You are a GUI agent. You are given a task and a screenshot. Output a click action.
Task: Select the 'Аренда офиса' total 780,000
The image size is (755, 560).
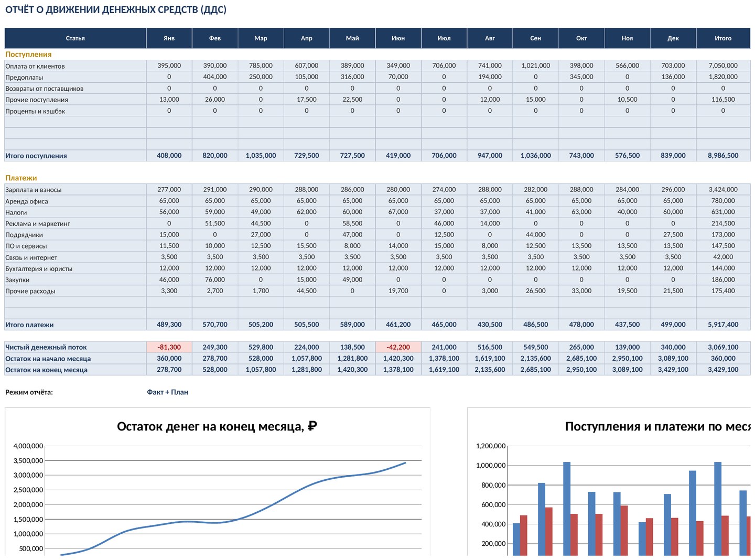coord(723,201)
